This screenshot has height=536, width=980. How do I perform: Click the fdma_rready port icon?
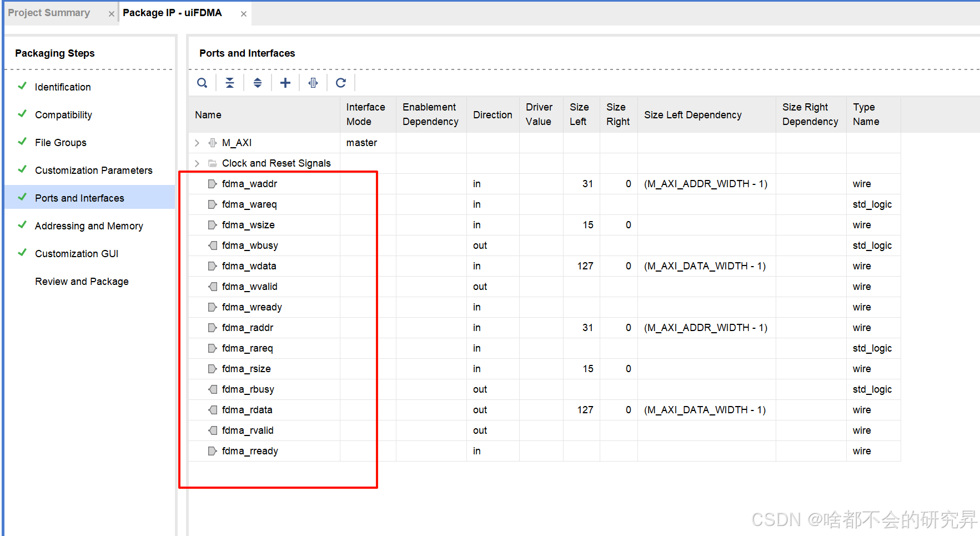pyautogui.click(x=213, y=451)
